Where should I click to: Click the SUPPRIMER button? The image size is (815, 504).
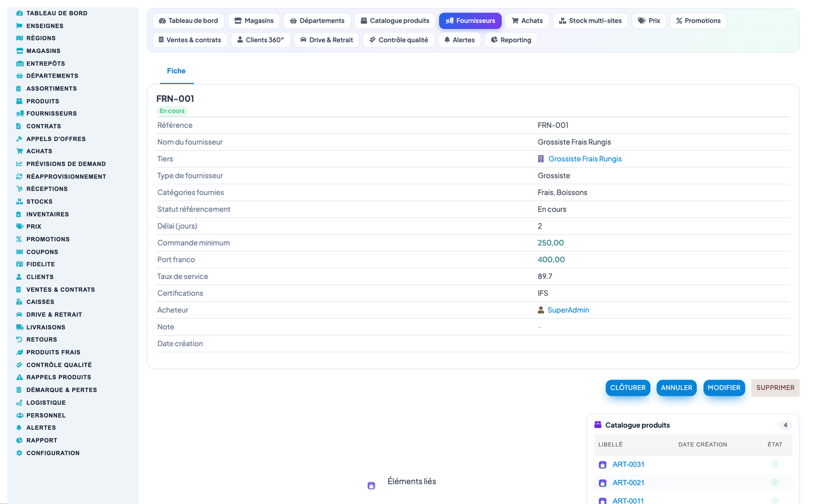tap(775, 388)
